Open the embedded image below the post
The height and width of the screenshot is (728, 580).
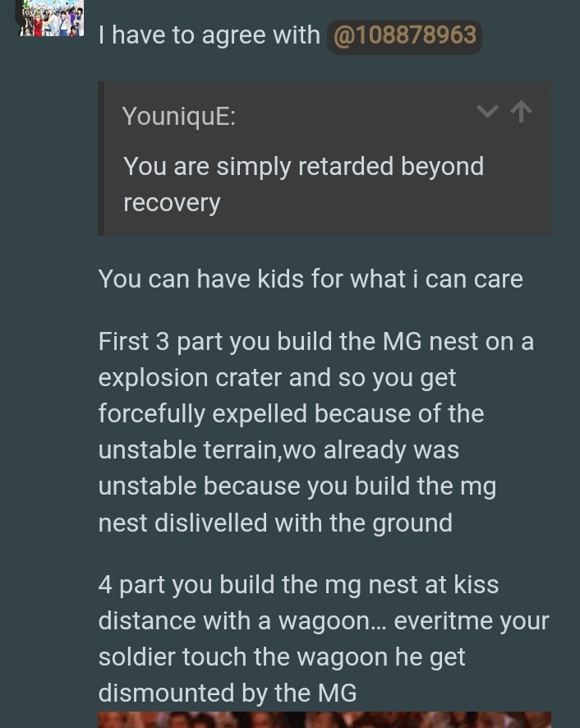[x=325, y=720]
